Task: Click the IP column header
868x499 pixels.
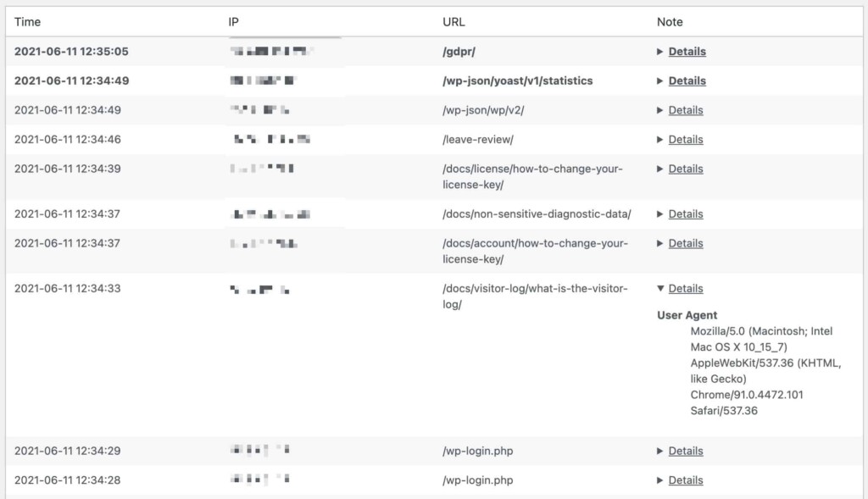Action: 234,22
